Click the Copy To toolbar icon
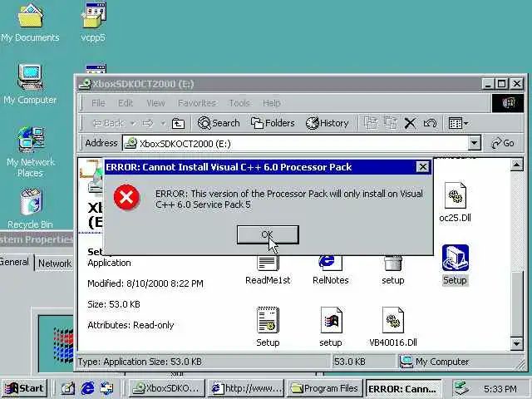The width and height of the screenshot is (532, 399). coord(391,123)
